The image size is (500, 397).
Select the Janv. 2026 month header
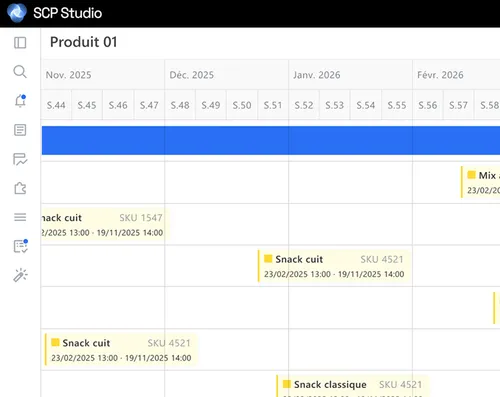351,75
